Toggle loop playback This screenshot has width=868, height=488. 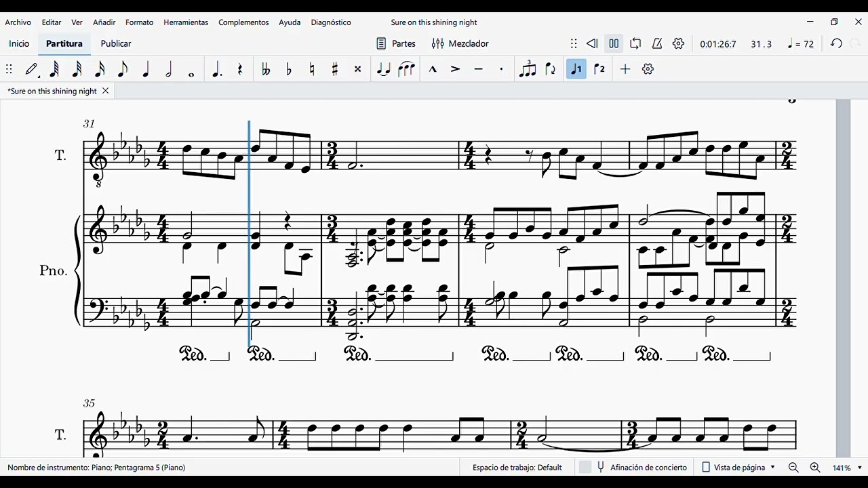tap(635, 43)
